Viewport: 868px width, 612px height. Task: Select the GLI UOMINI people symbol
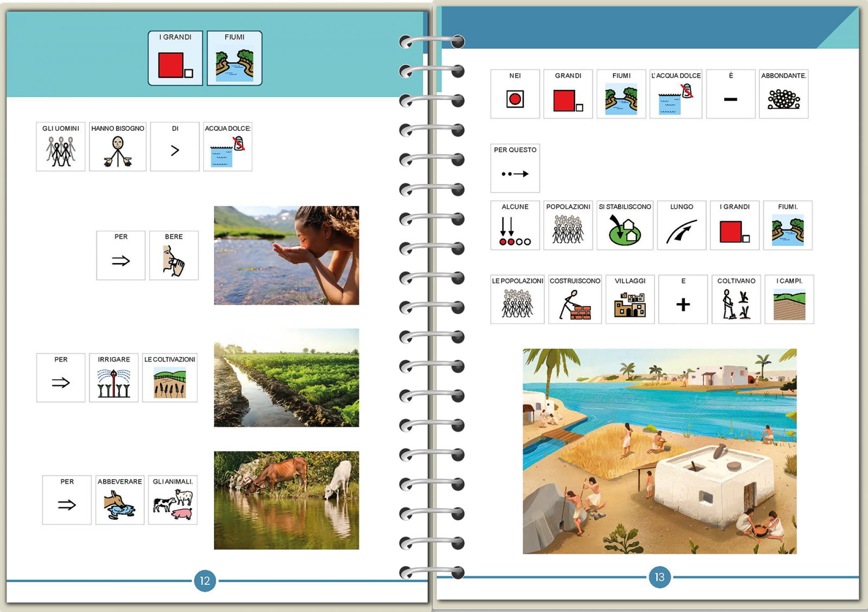point(61,147)
